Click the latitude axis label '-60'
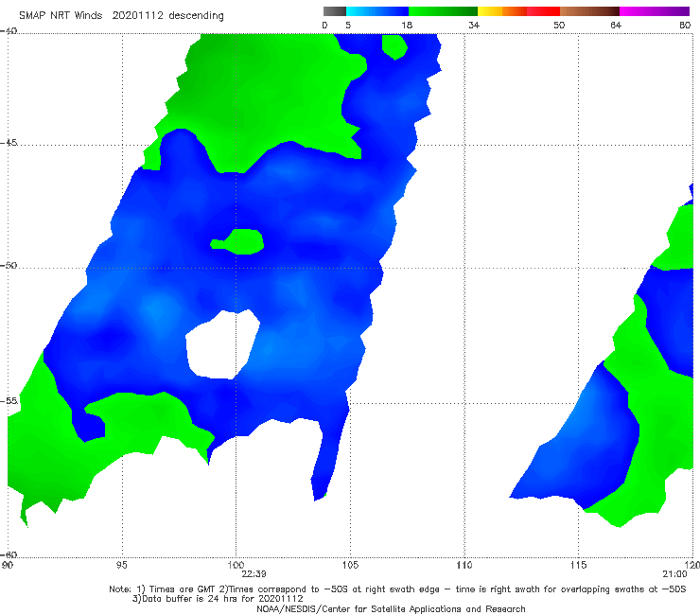Image resolution: width=700 pixels, height=615 pixels. click(x=9, y=554)
